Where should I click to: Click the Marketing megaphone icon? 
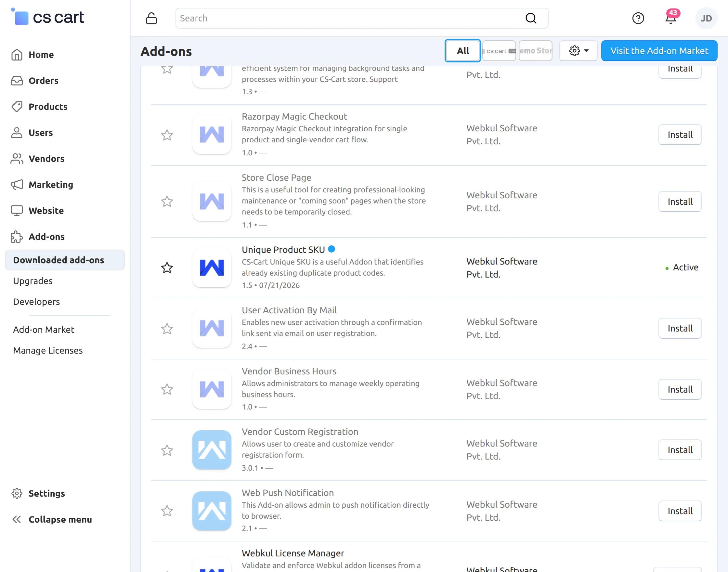click(x=17, y=185)
